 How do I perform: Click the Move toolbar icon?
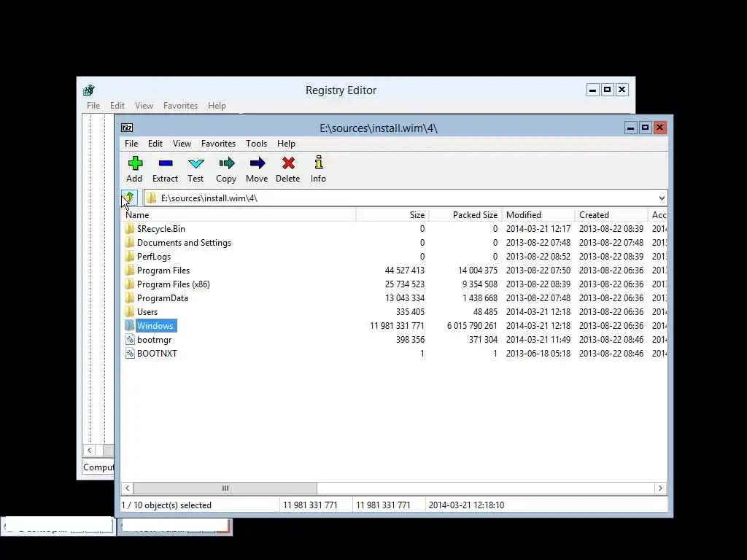pyautogui.click(x=258, y=164)
